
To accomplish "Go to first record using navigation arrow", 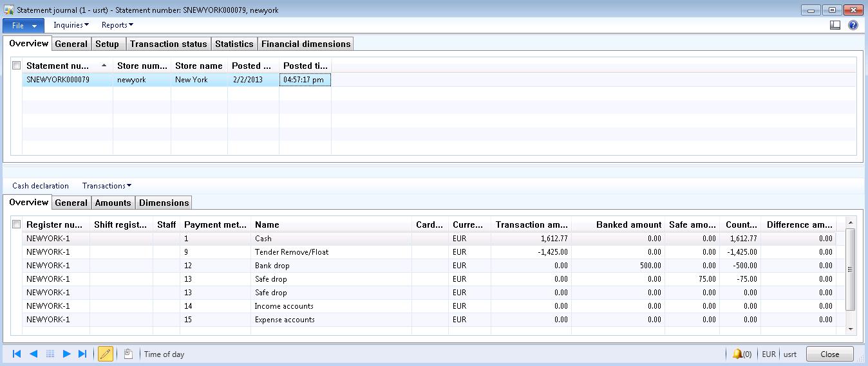I will pyautogui.click(x=17, y=354).
